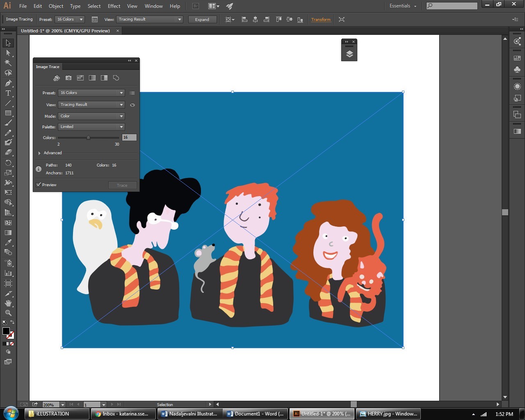Select the Line Segment tool

point(8,103)
